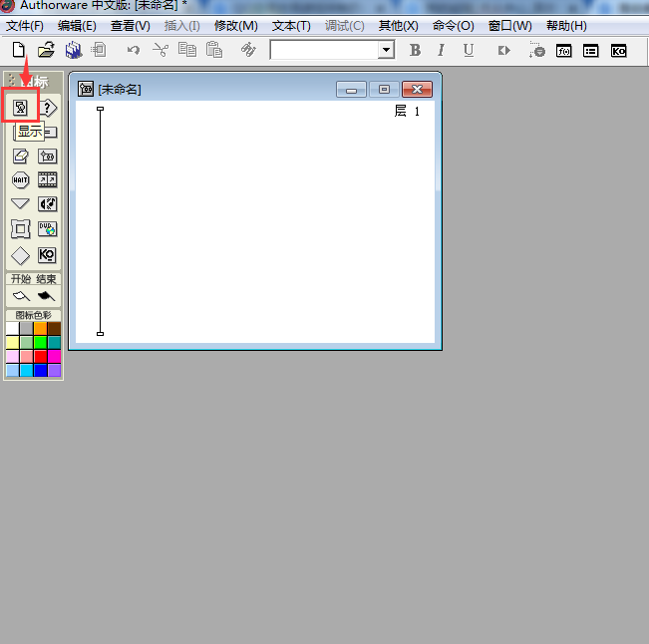Pick the teal icon color swatch
Viewport: 649px width, 644px height.
tap(54, 343)
